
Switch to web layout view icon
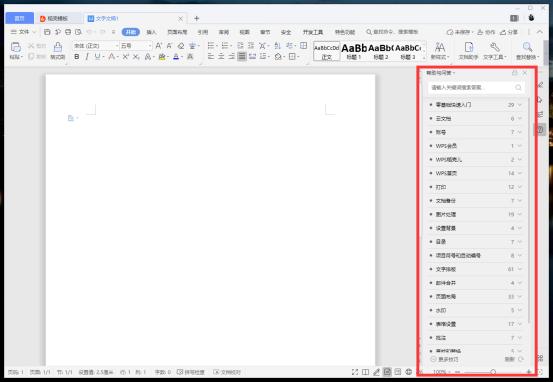coord(408,372)
